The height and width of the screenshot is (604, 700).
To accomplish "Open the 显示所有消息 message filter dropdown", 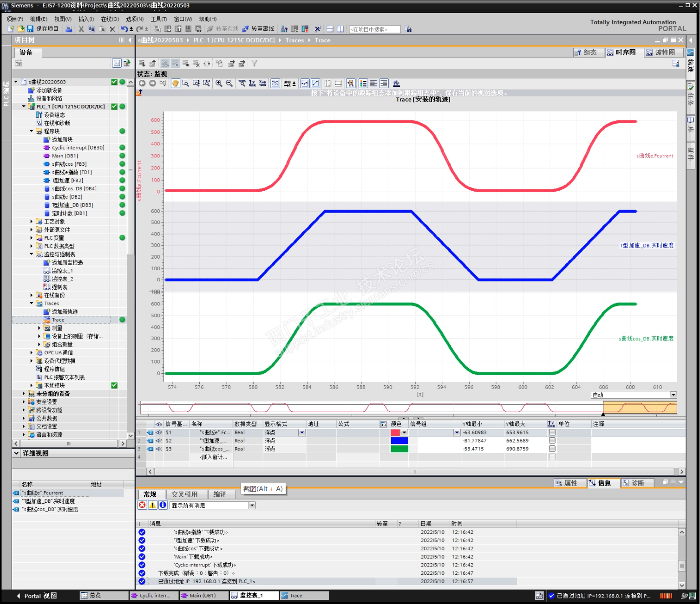I will coord(252,506).
